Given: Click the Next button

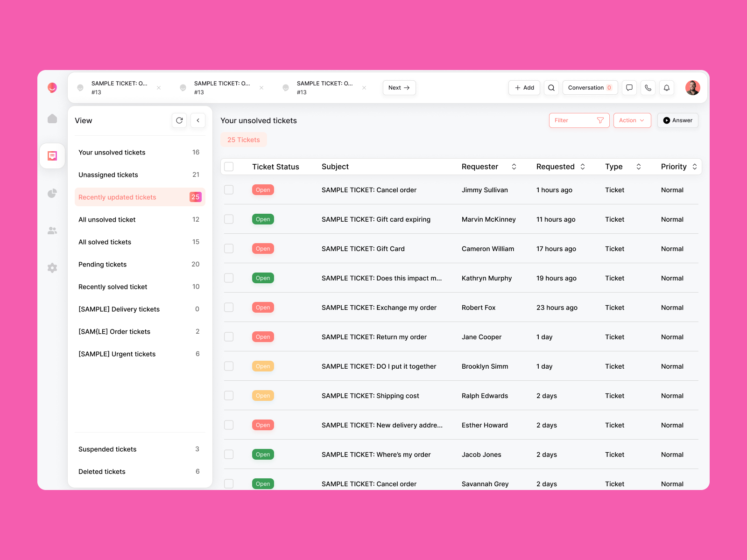Looking at the screenshot, I should [x=399, y=88].
